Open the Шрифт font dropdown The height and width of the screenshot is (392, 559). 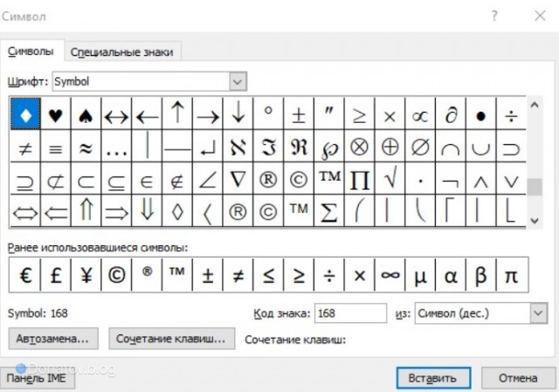238,81
